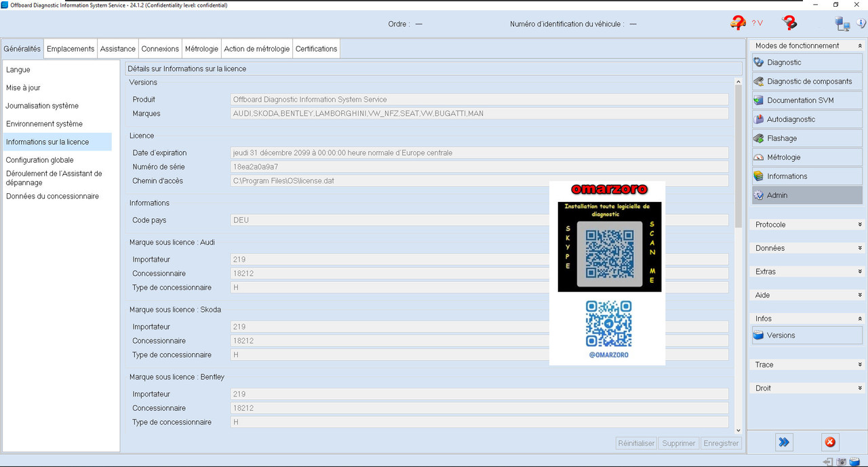Select Langue in the left list
This screenshot has height=467, width=868.
point(58,70)
